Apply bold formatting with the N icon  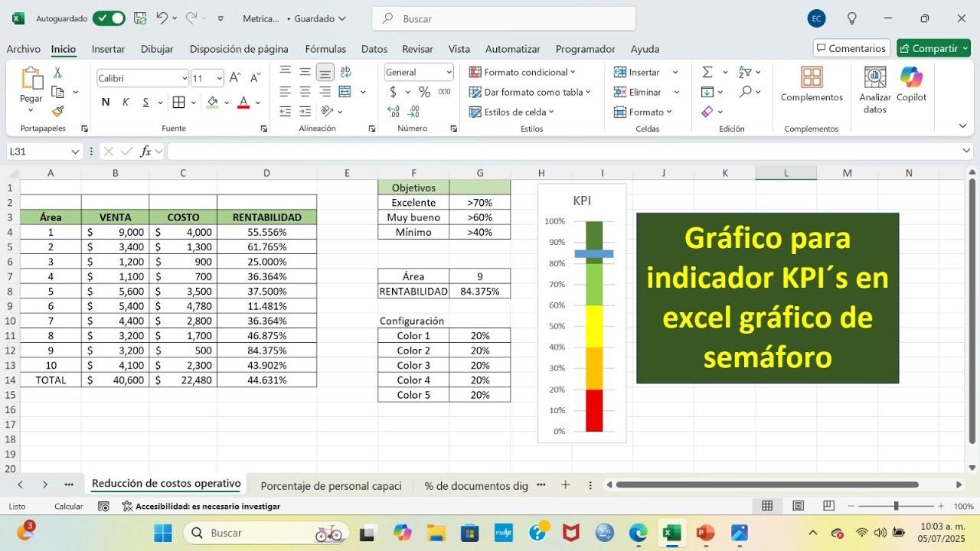pos(105,101)
